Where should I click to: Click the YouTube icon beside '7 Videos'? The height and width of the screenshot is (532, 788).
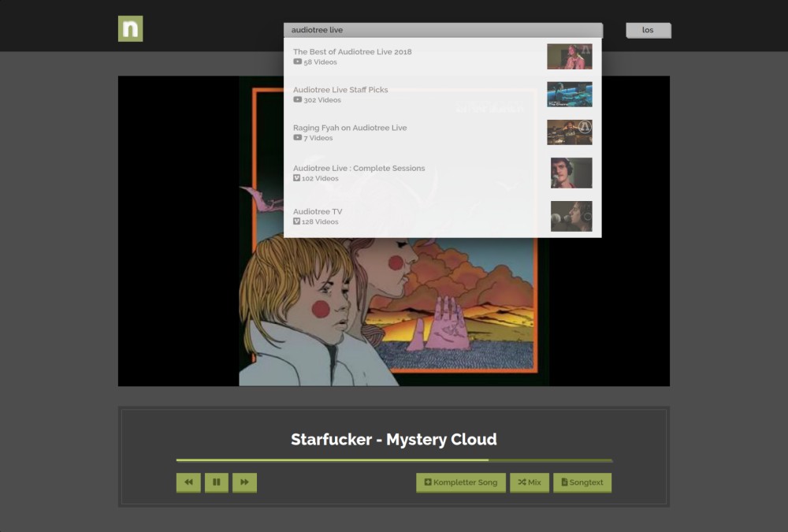pyautogui.click(x=296, y=138)
